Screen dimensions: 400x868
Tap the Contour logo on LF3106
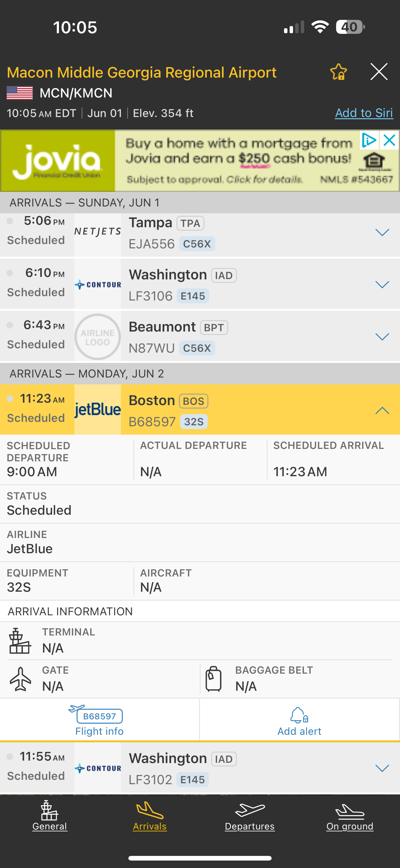pos(98,285)
